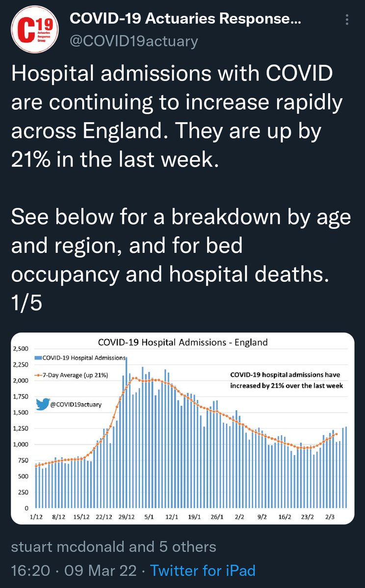Click the last bar at chart's right end
Screen dimensions: 365x588
[346, 467]
